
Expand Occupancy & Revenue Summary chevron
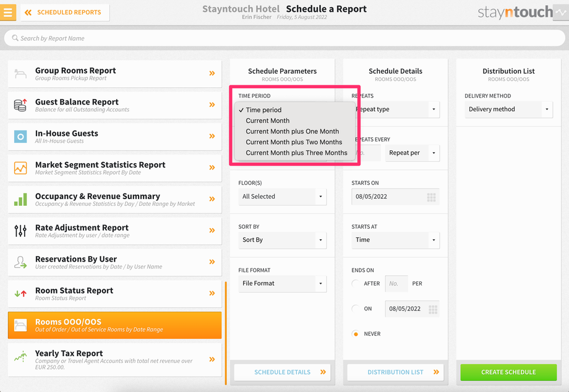coord(212,198)
